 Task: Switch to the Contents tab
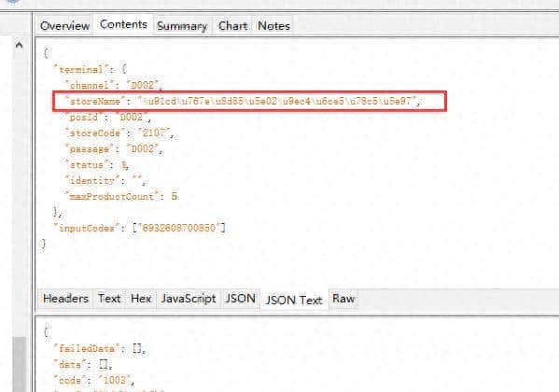[123, 24]
